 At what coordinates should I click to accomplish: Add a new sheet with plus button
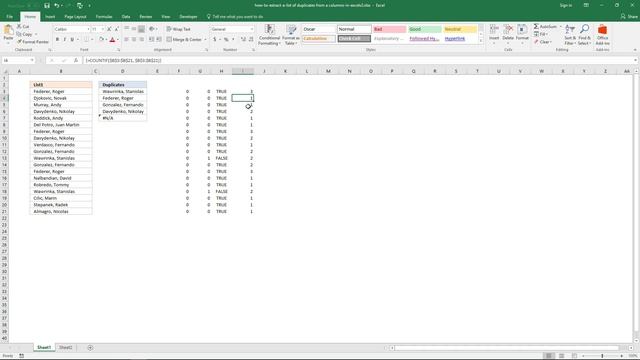[90, 348]
